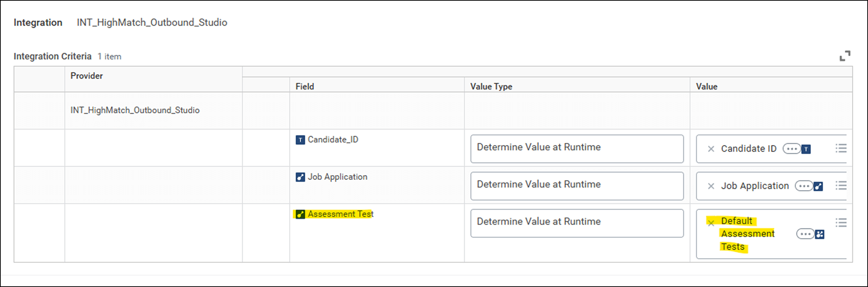The image size is (868, 287).
Task: Open related actions for Candidate ID value
Action: point(791,149)
